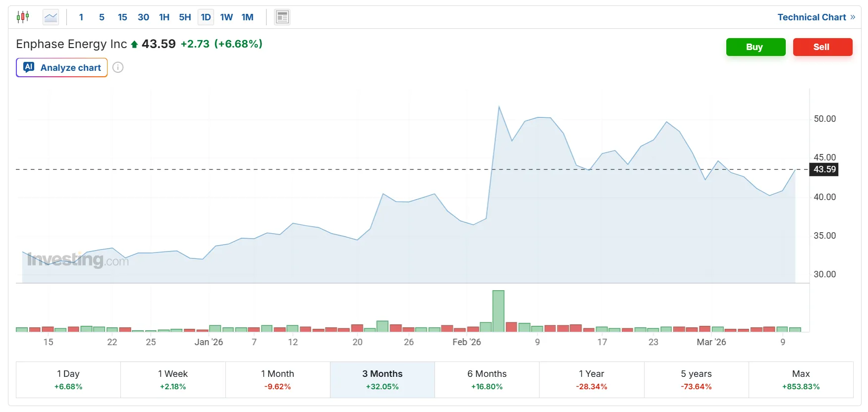Show the 1 Year performance range
This screenshot has height=412, width=868.
(592, 380)
